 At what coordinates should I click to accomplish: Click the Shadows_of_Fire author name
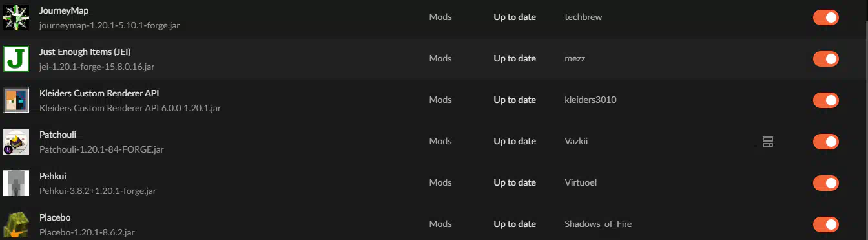[598, 224]
